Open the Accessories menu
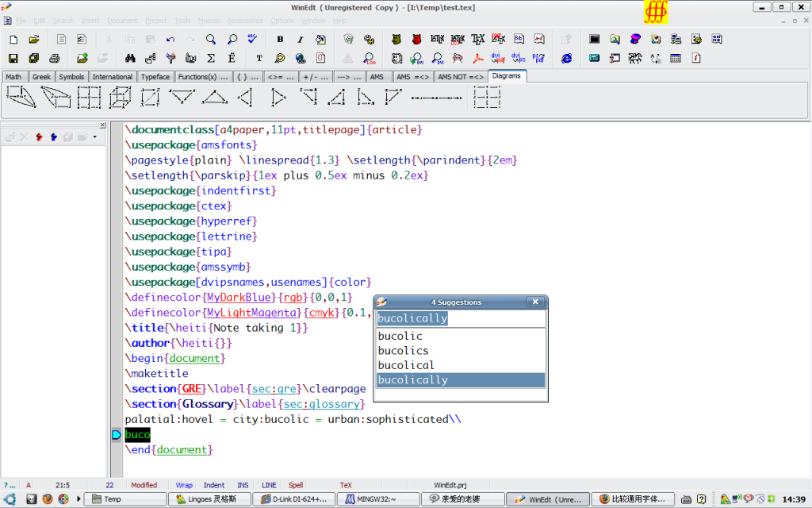812x508 pixels. pyautogui.click(x=244, y=20)
